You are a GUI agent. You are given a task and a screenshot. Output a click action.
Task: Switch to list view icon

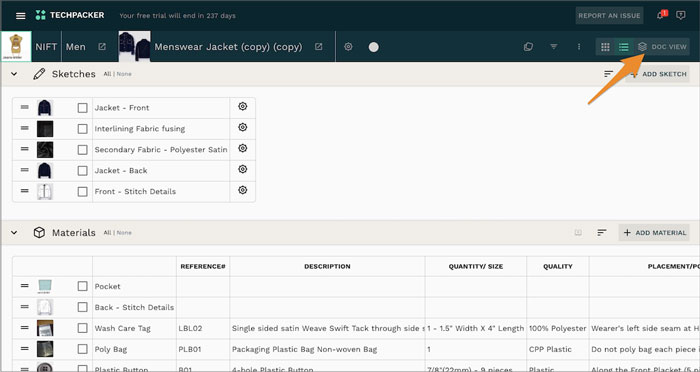(x=624, y=47)
